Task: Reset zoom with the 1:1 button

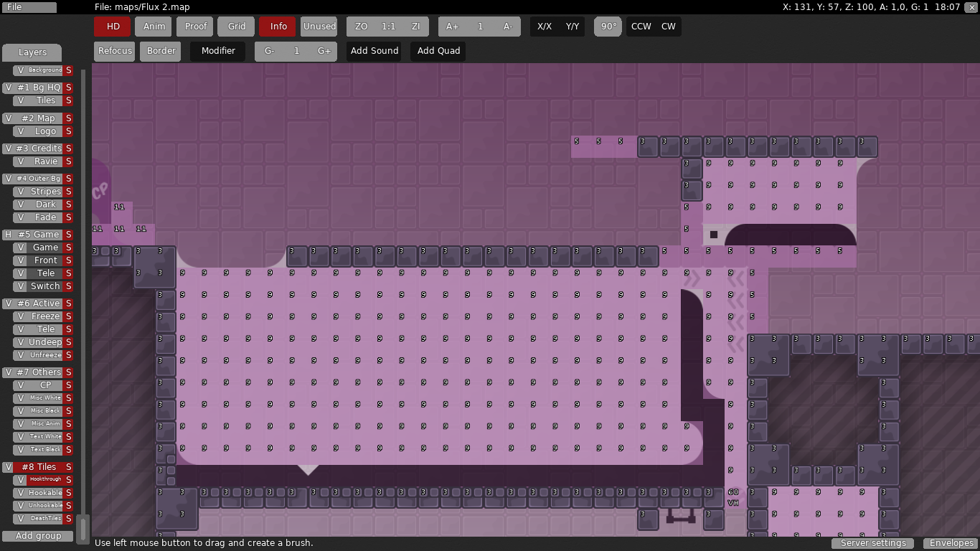Action: click(388, 27)
